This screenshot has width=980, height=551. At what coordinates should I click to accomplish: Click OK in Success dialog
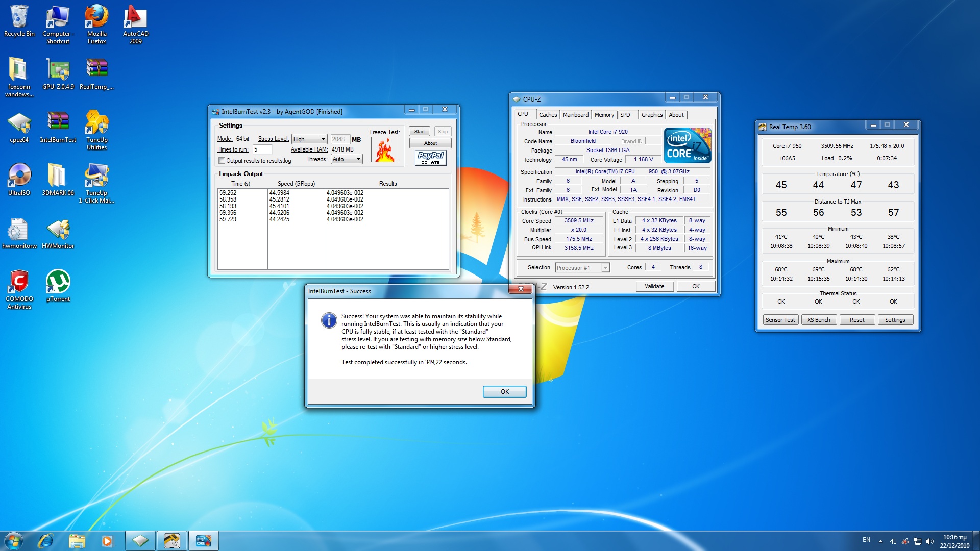coord(504,392)
